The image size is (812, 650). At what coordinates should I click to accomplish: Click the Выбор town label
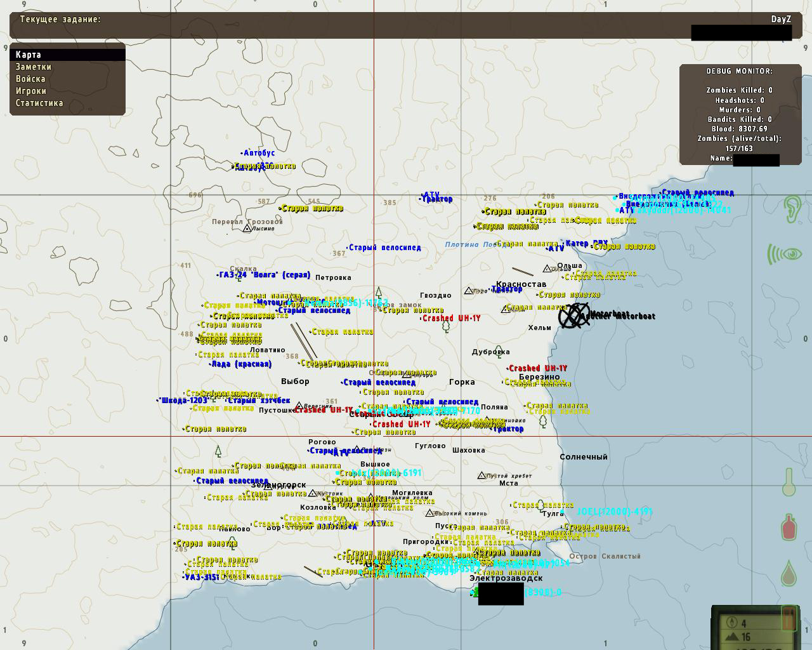(295, 381)
